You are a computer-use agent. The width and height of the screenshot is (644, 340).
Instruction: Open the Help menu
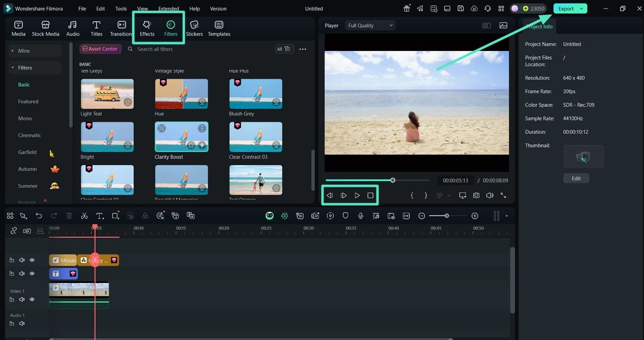click(195, 8)
